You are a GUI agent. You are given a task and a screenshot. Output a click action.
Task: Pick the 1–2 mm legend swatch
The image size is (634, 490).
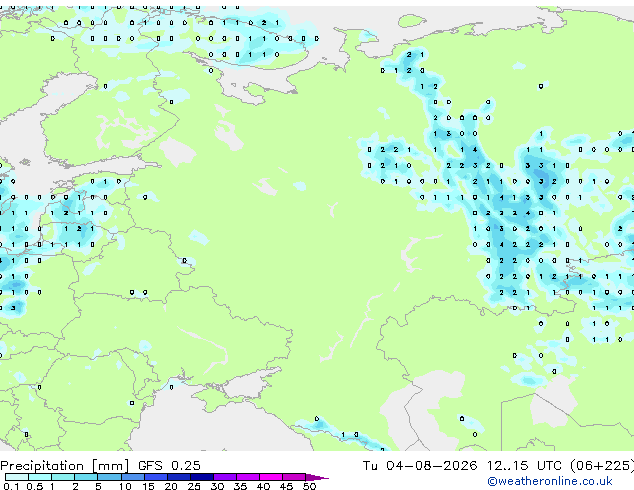[63, 477]
